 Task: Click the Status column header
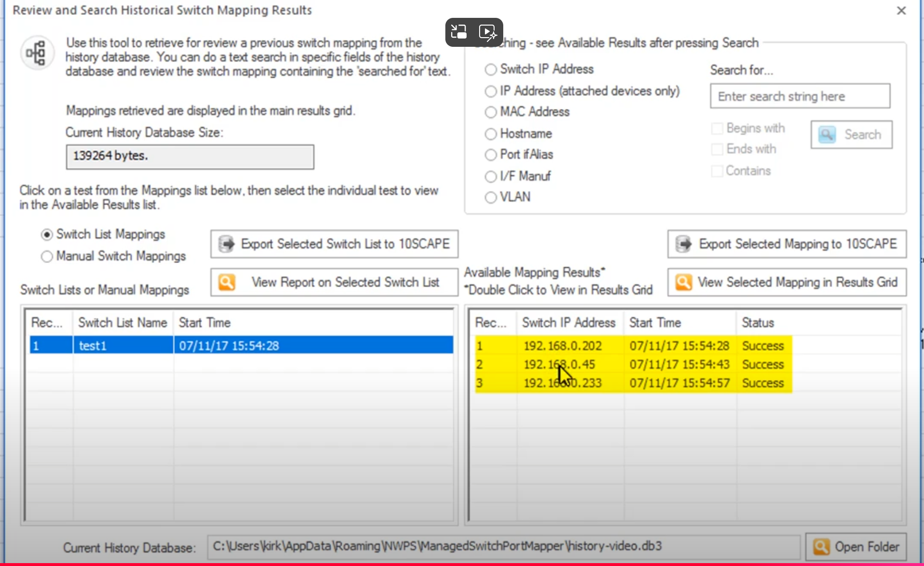coord(818,323)
